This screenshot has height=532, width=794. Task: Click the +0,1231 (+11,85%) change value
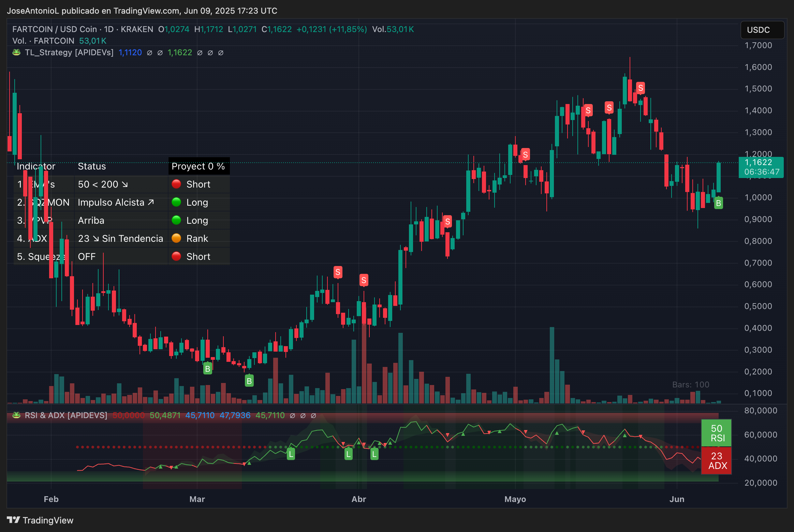(332, 29)
